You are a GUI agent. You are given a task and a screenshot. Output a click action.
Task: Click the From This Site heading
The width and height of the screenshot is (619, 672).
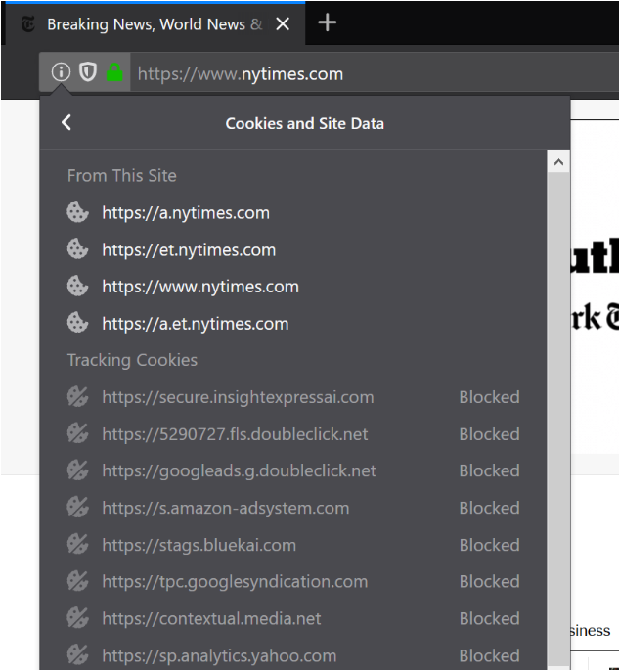(x=121, y=176)
